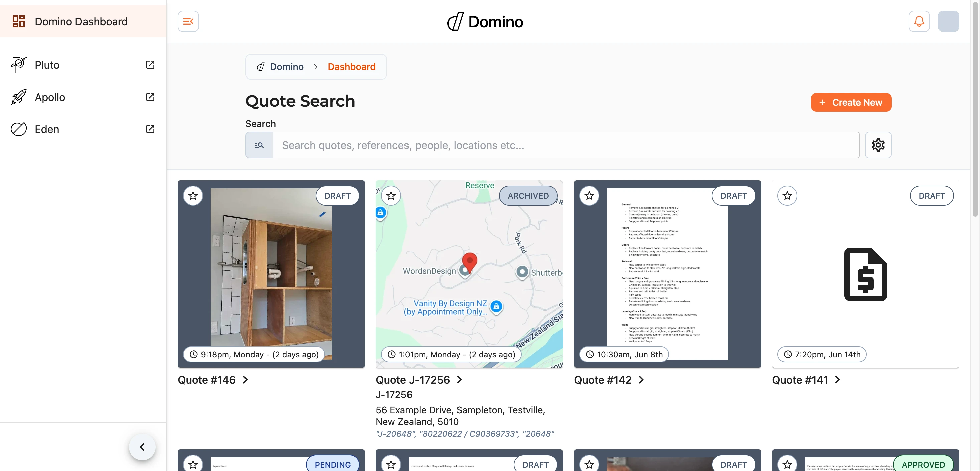Click '9:18pm, Monday - (2 days ago)' timestamp
Viewport: 980px width, 471px height.
coord(254,354)
